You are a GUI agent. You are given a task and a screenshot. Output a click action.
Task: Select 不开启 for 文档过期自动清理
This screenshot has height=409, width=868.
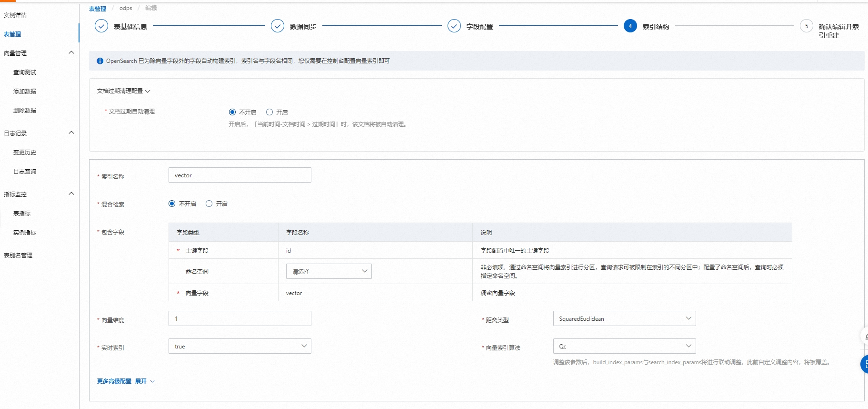click(232, 112)
